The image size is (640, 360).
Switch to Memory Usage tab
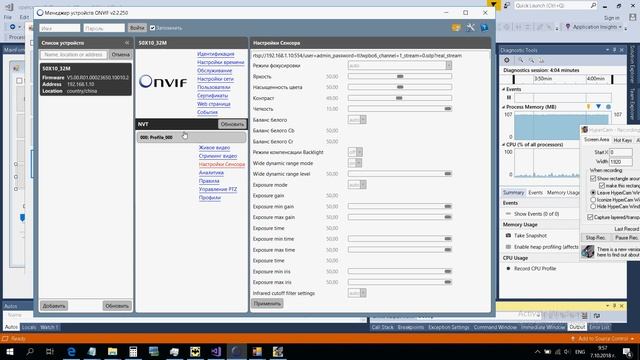pyautogui.click(x=563, y=192)
